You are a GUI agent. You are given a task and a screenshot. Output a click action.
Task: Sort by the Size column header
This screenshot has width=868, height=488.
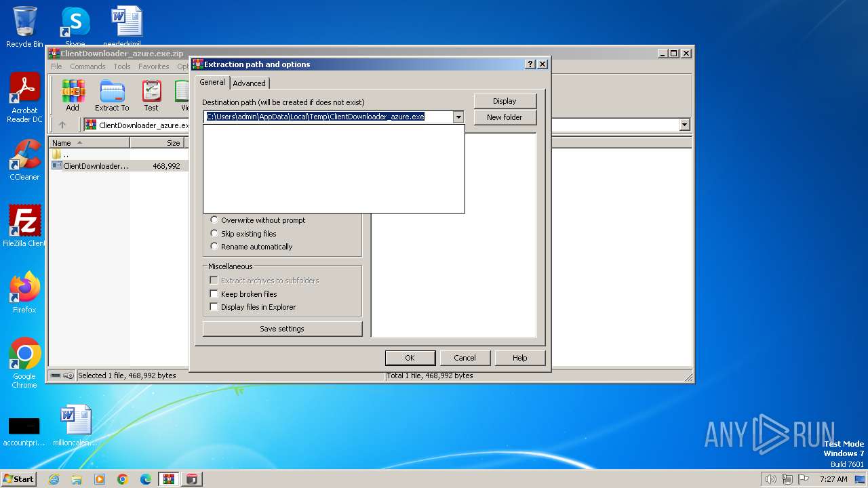[157, 143]
